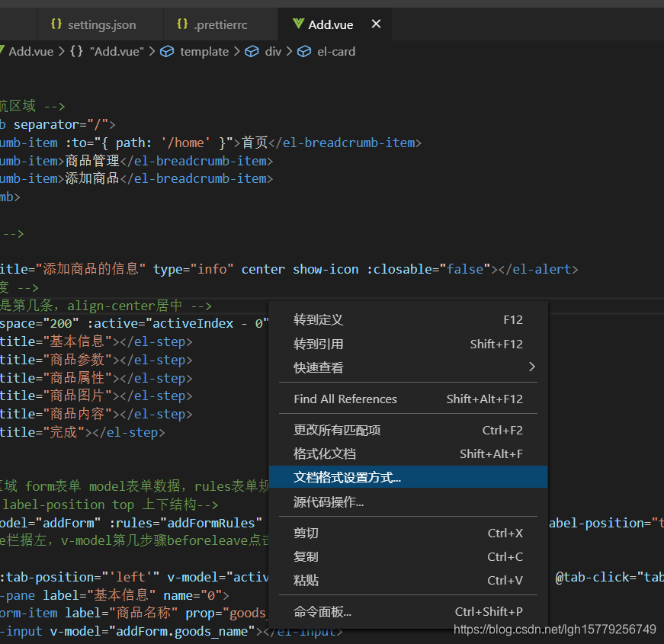This screenshot has width=664, height=644.
Task: Click the braces icon on .prettierrc tab
Action: pos(182,24)
